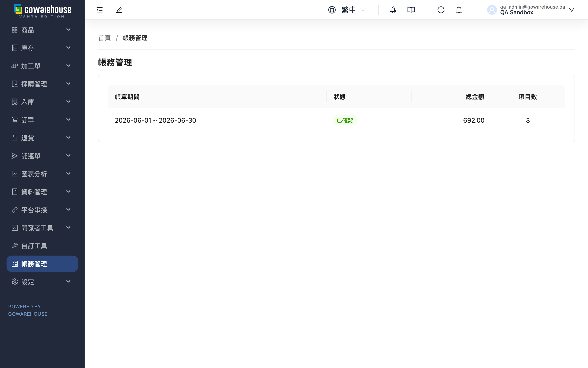
Task: Click the 退貨 return icon
Action: pyautogui.click(x=14, y=138)
